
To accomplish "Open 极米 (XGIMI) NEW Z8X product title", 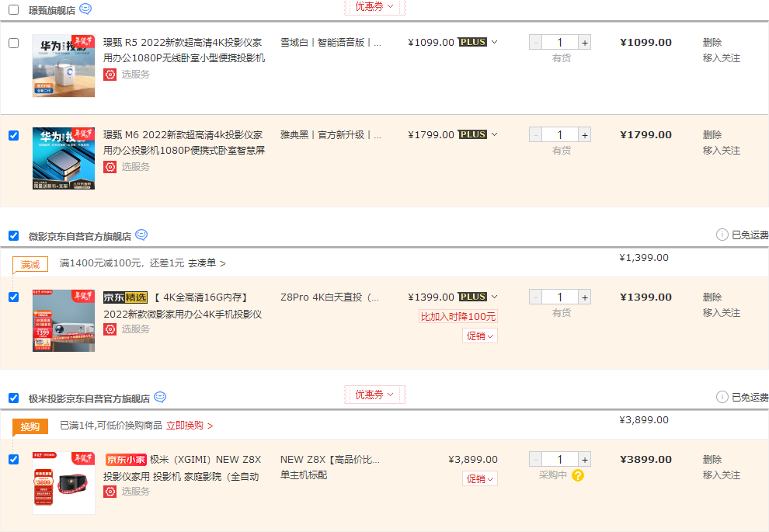I will 183,468.
